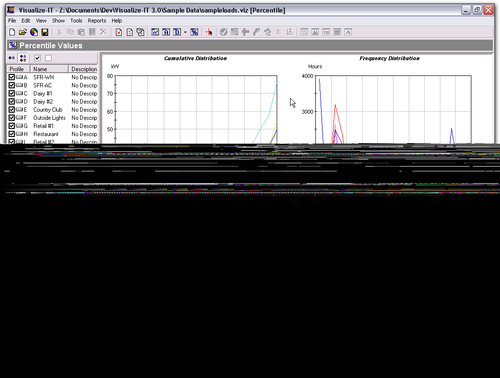Open the File menu
This screenshot has width=500, height=378.
point(12,21)
